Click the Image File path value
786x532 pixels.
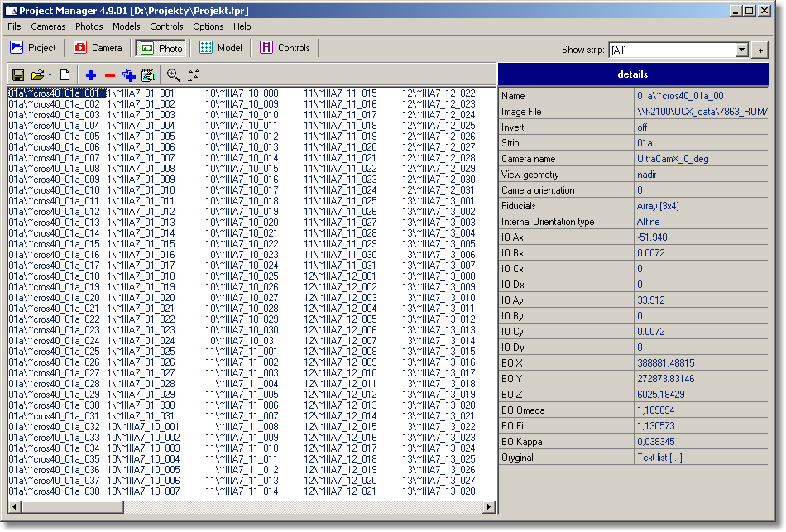pyautogui.click(x=702, y=112)
